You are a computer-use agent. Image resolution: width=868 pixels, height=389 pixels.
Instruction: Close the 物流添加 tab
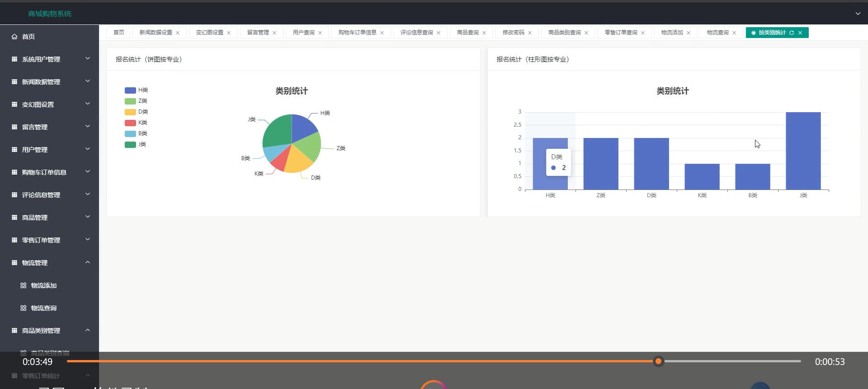tap(689, 33)
